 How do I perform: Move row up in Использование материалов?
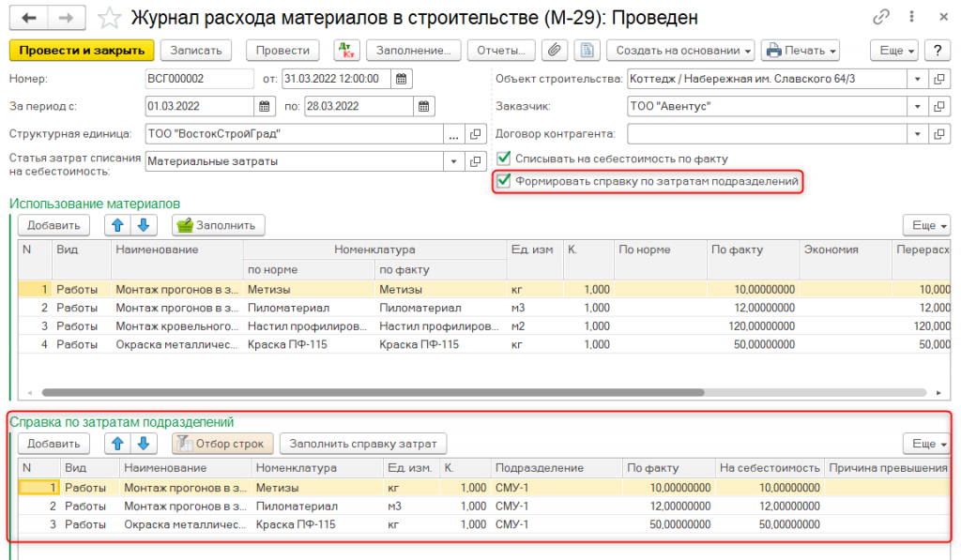coord(117,224)
